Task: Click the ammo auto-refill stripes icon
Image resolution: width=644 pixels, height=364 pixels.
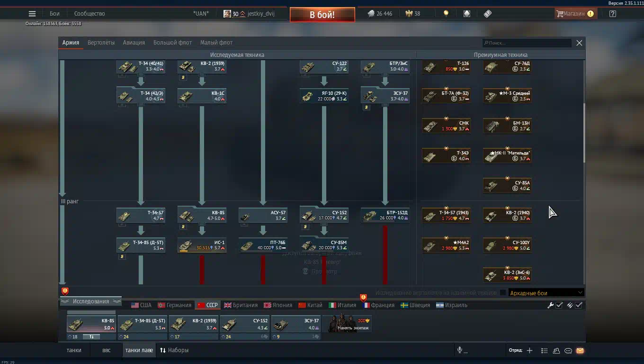Action: click(570, 305)
